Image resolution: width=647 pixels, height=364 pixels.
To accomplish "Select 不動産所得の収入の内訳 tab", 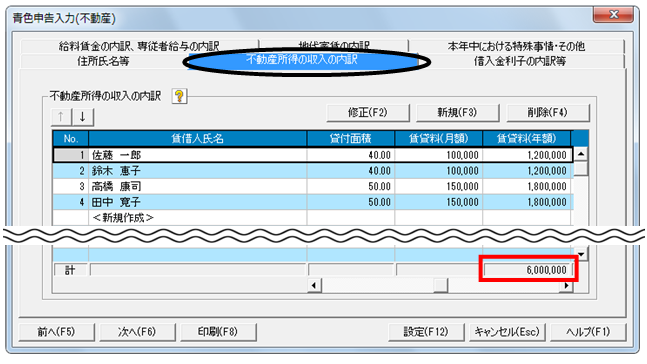I will [302, 60].
